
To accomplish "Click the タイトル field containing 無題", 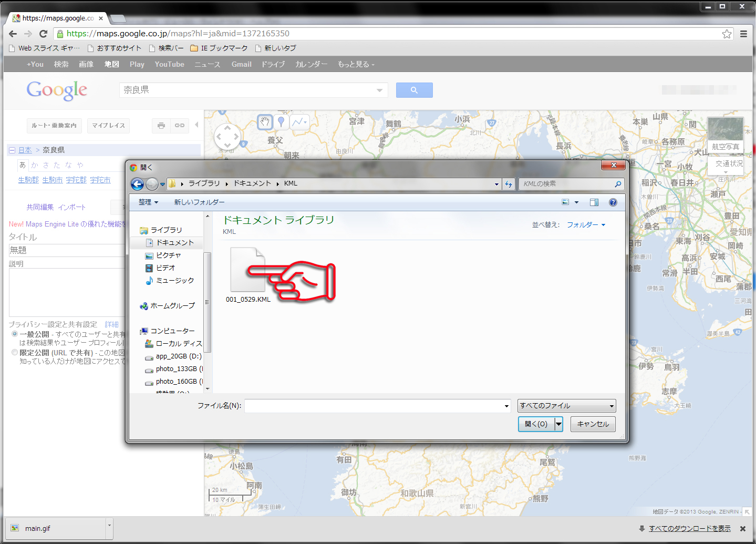I will [67, 250].
